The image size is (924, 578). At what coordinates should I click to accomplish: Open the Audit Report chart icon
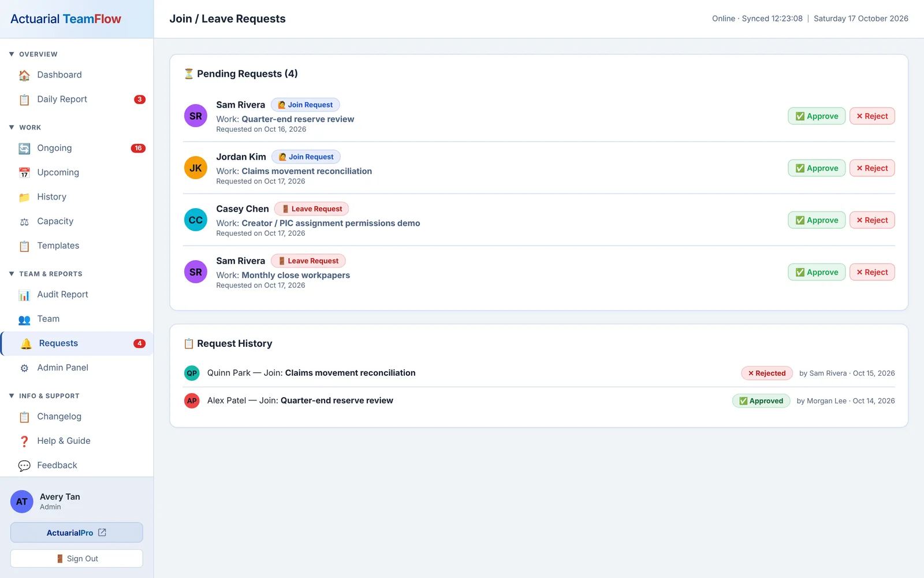[x=24, y=295]
